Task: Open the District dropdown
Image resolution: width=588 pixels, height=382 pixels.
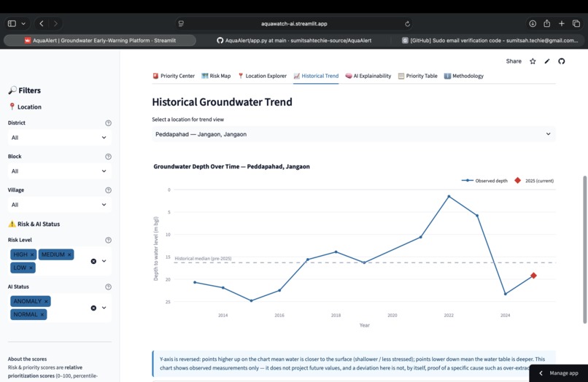Action: pyautogui.click(x=59, y=138)
